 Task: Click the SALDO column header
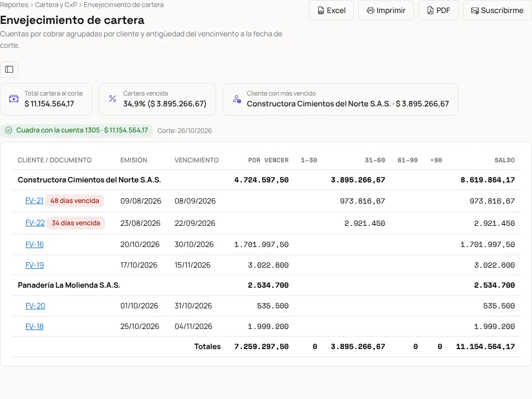coord(504,160)
